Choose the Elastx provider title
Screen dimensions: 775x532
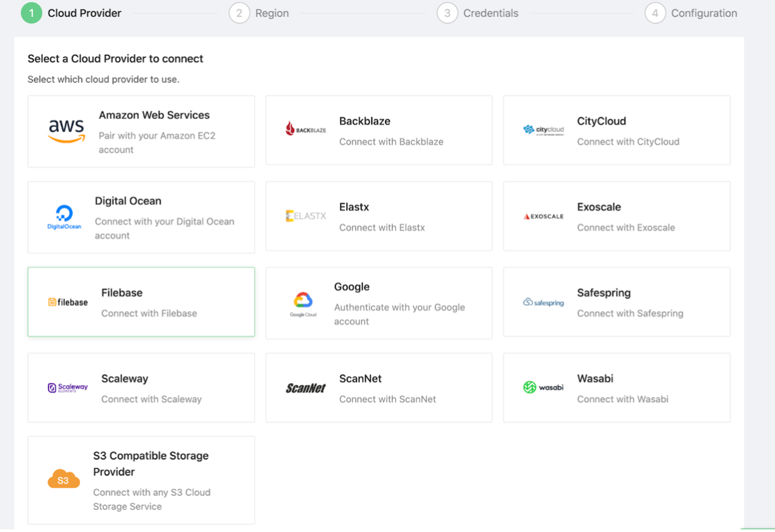tap(354, 207)
